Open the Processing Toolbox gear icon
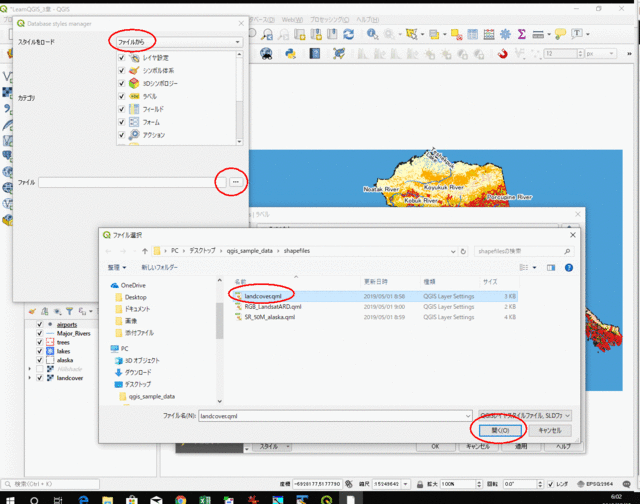Screen dimensions: 640x504 505,34
